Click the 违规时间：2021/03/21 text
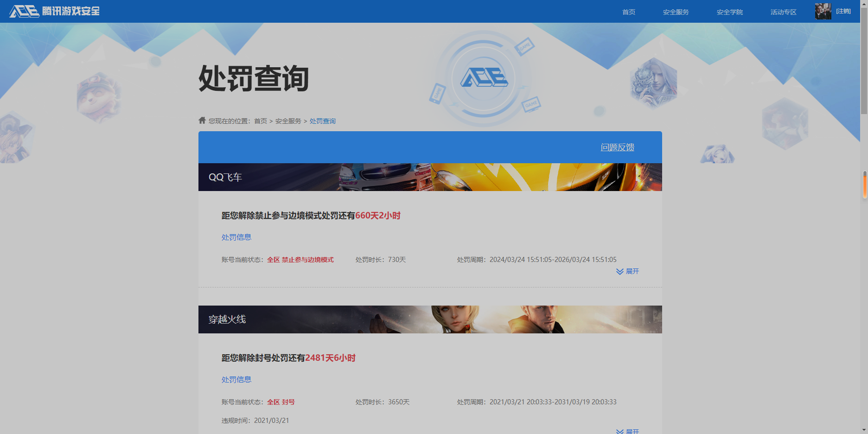The height and width of the screenshot is (434, 868). click(x=255, y=421)
